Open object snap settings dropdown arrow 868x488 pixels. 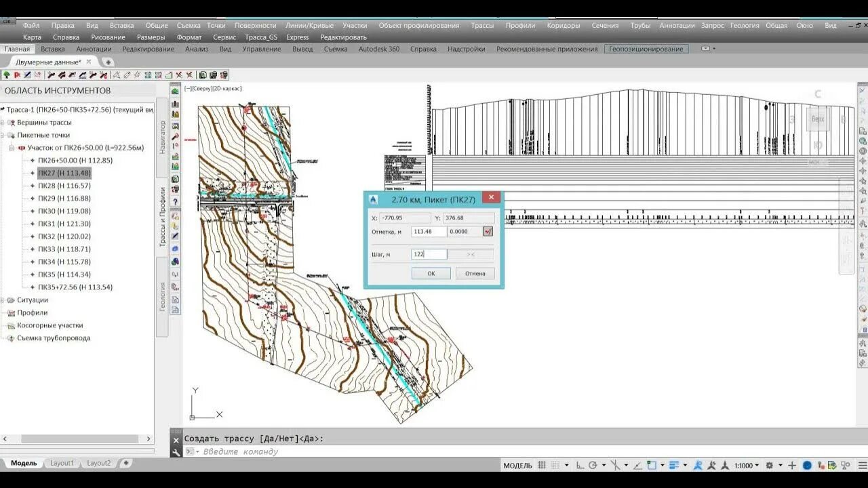tap(662, 466)
